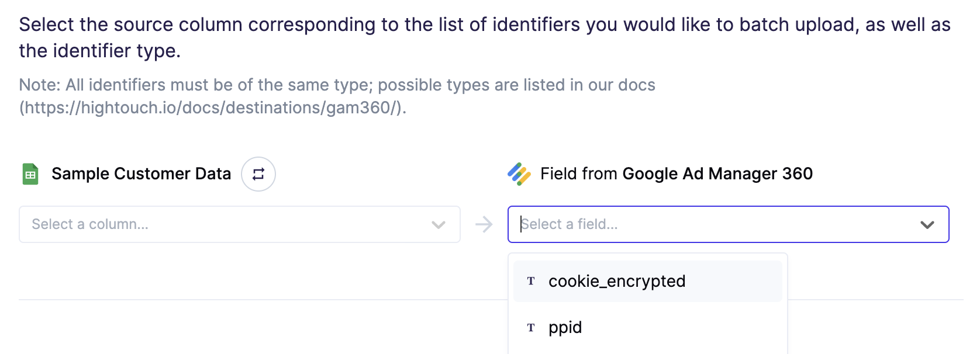Screen dimensions: 980x354
Task: Click the Field from Google Ad Manager 360 label
Action: click(677, 174)
